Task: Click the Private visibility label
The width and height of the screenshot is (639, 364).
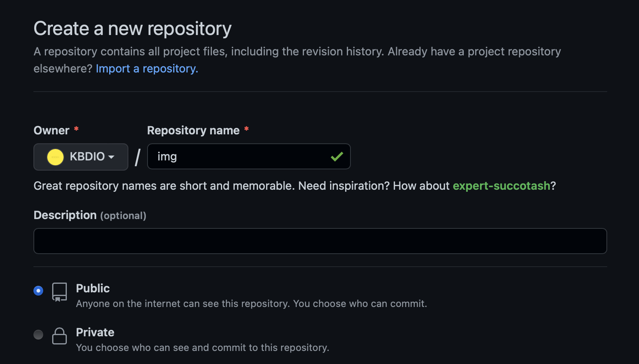Action: pos(95,332)
